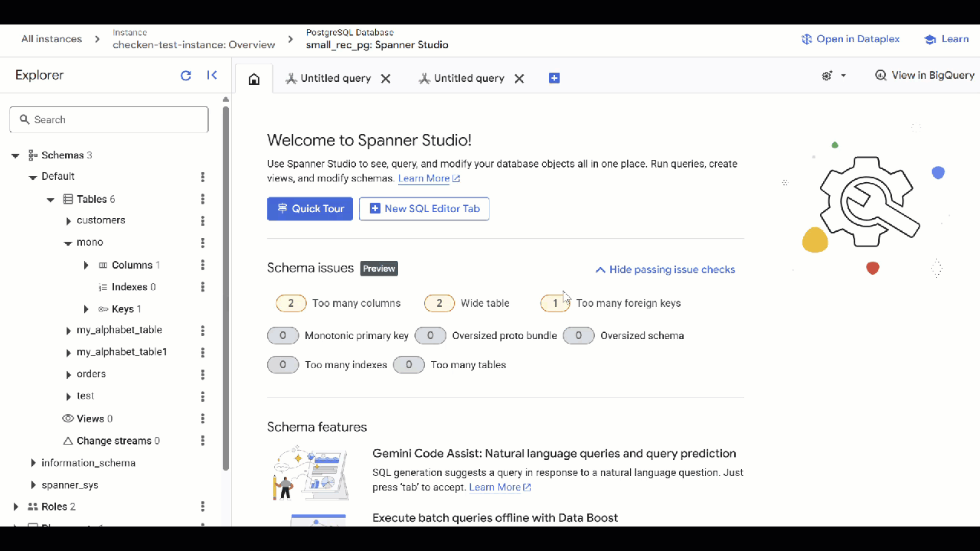The image size is (980, 551).
Task: Click Too many indexes badge
Action: (283, 365)
